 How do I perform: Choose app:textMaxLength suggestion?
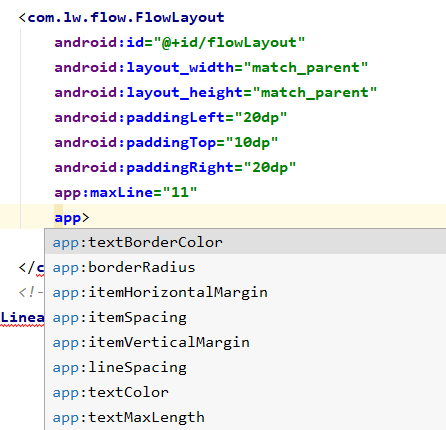[245, 417]
